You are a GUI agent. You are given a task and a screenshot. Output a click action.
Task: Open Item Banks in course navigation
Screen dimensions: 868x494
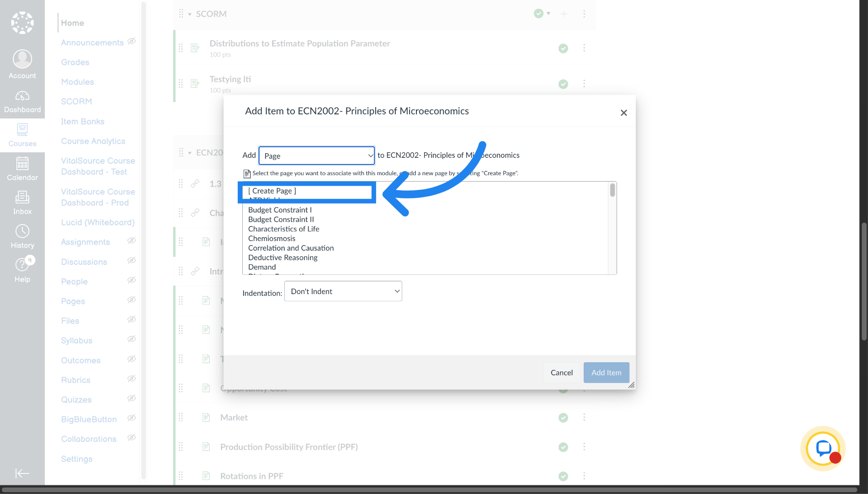tap(83, 121)
